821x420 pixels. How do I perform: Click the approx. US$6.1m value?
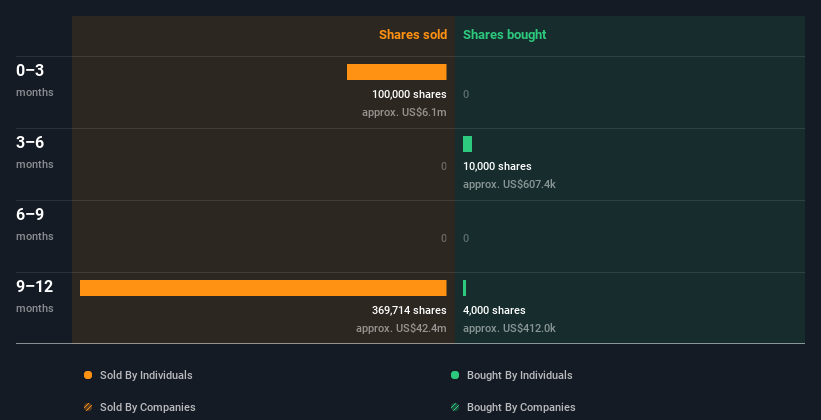[404, 113]
